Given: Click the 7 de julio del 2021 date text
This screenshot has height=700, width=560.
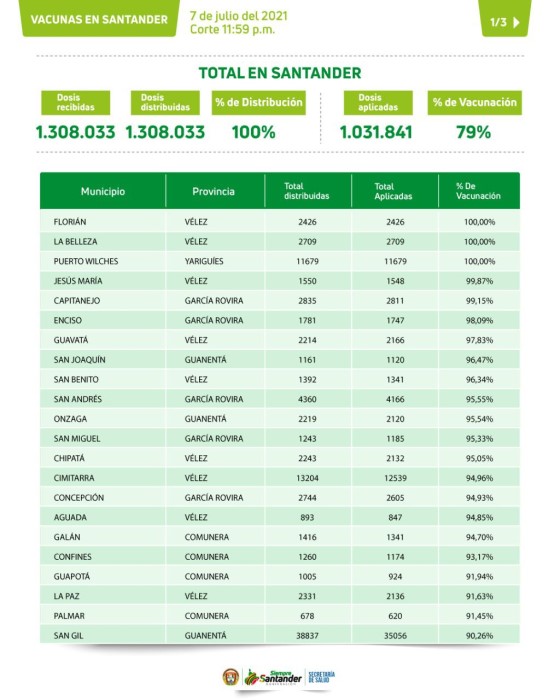Looking at the screenshot, I should (x=238, y=16).
